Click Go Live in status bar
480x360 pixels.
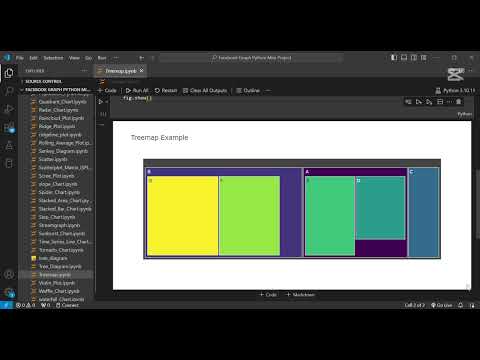442,305
